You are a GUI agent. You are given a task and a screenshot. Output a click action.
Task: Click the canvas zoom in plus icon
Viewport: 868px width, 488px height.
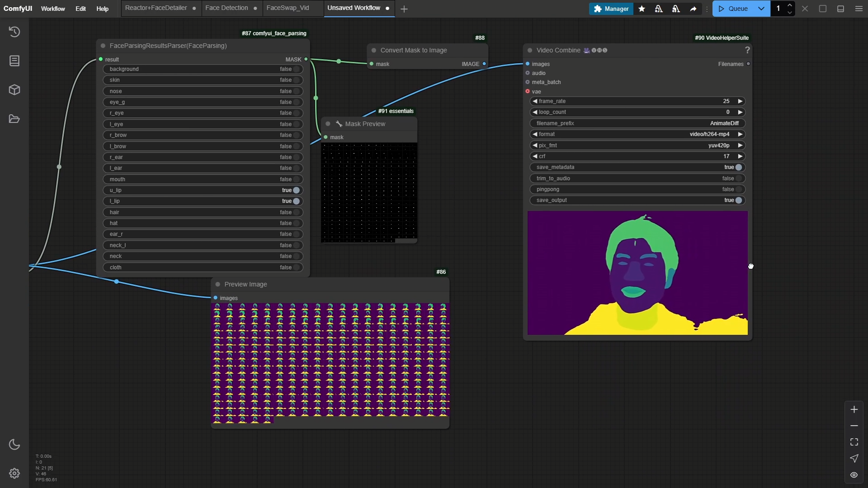pyautogui.click(x=854, y=409)
